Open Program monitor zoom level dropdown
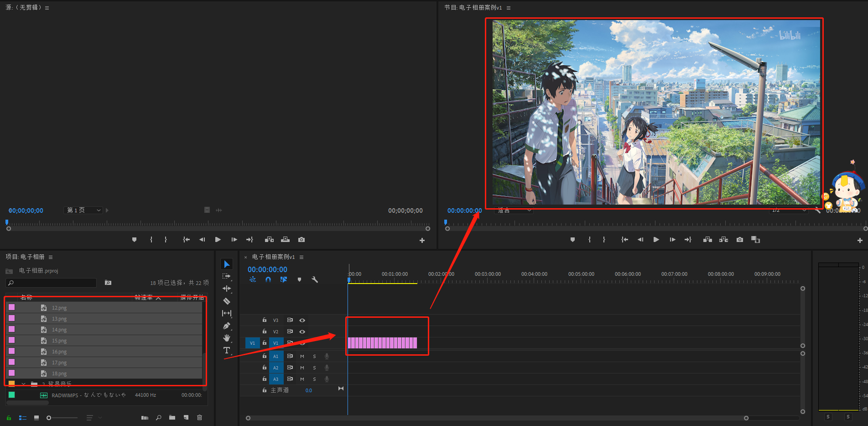Viewport: 868px width, 426px height. (514, 210)
